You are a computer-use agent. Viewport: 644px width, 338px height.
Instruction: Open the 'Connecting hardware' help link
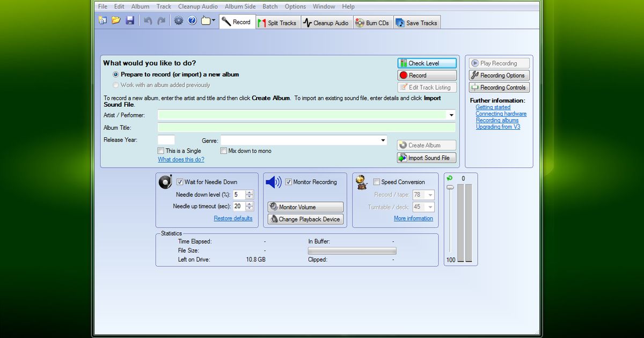[501, 114]
